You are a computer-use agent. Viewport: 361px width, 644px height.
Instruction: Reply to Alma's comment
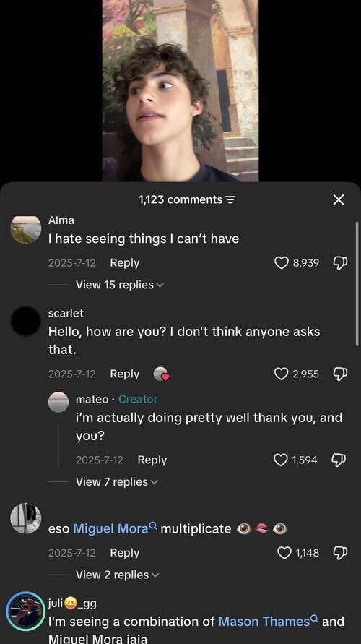coord(125,263)
